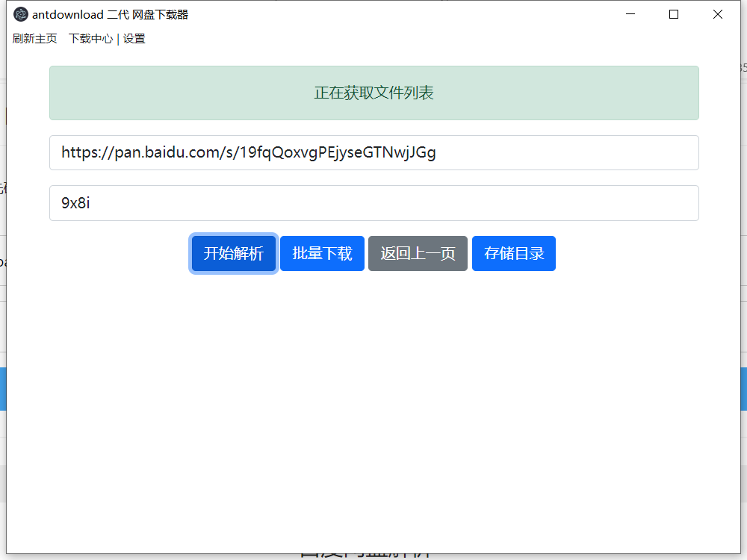
Task: Choose storage directory via 存储目录
Action: pos(514,253)
